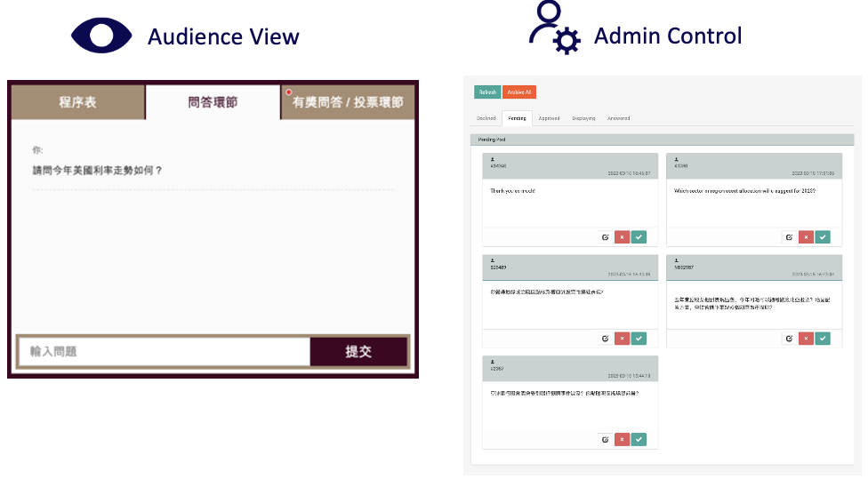Image resolution: width=868 pixels, height=487 pixels.
Task: Approve the asset allocation 2023 question
Action: click(x=823, y=237)
